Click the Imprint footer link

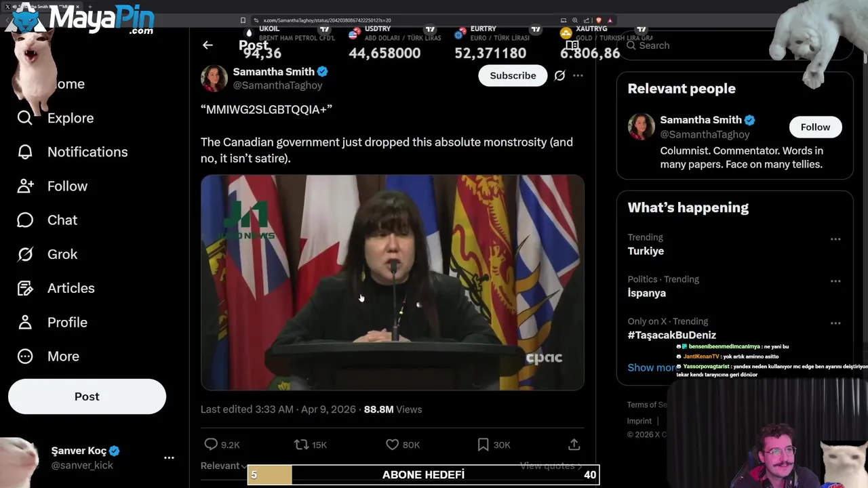pos(639,421)
